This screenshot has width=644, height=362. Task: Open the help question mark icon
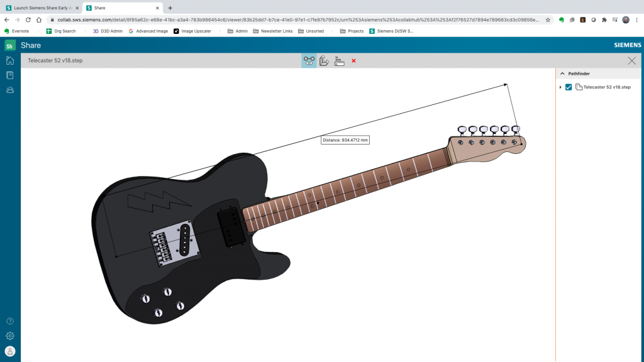point(10,321)
